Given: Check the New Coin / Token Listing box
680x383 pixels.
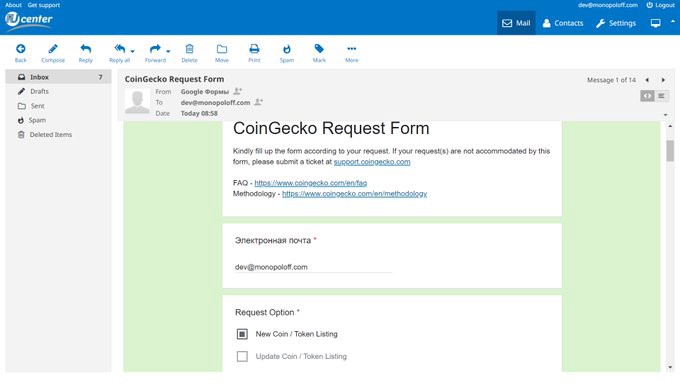Looking at the screenshot, I should pyautogui.click(x=242, y=334).
